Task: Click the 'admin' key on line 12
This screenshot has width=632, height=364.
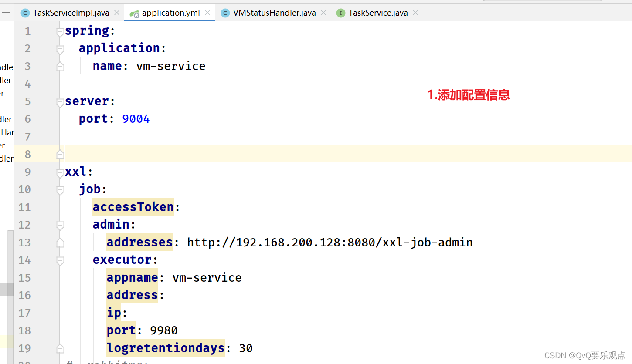Action: 111,225
